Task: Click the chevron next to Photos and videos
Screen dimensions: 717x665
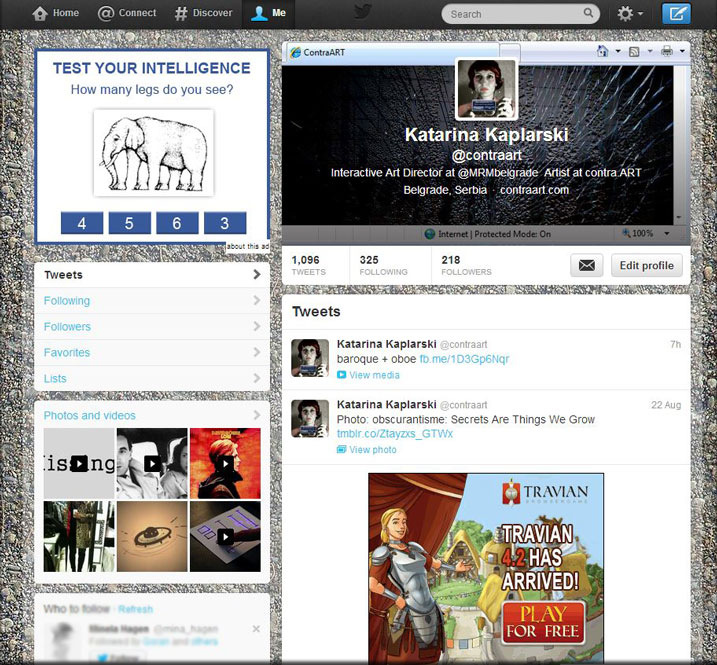Action: [257, 415]
